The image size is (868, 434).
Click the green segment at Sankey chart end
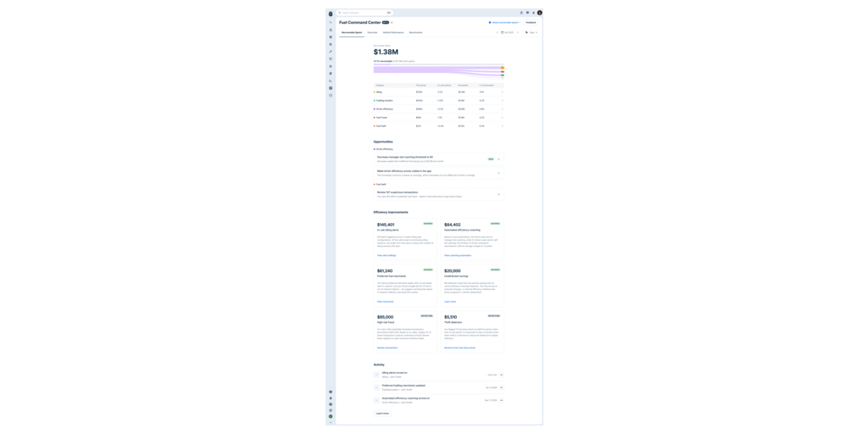[503, 75]
